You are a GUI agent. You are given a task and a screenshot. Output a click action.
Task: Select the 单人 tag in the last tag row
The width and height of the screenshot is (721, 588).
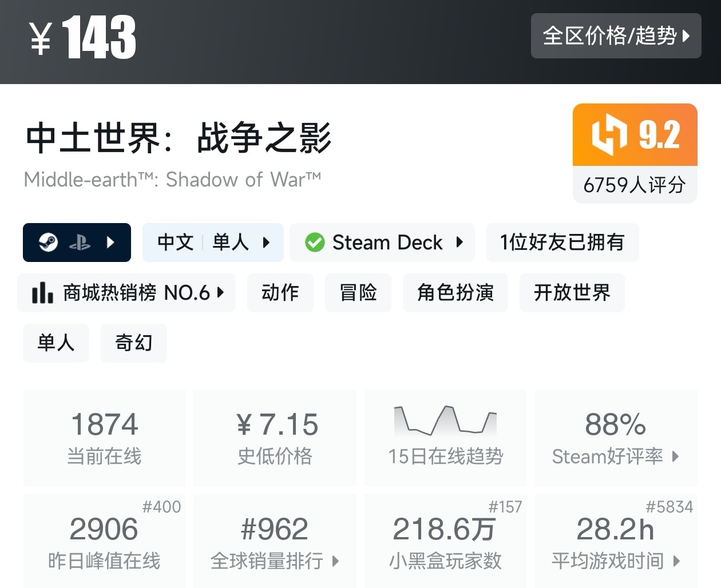pyautogui.click(x=56, y=343)
